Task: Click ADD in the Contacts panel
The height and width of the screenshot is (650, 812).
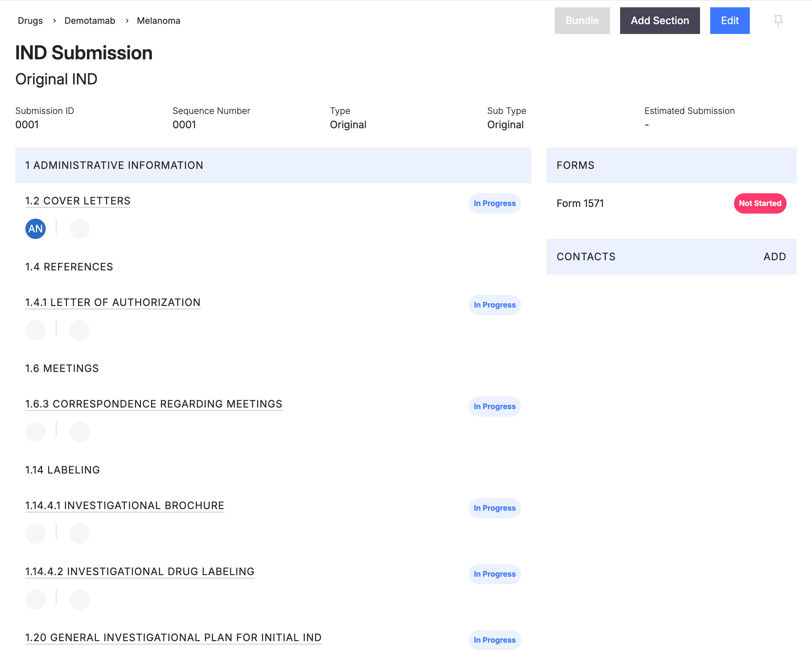Action: click(x=774, y=257)
